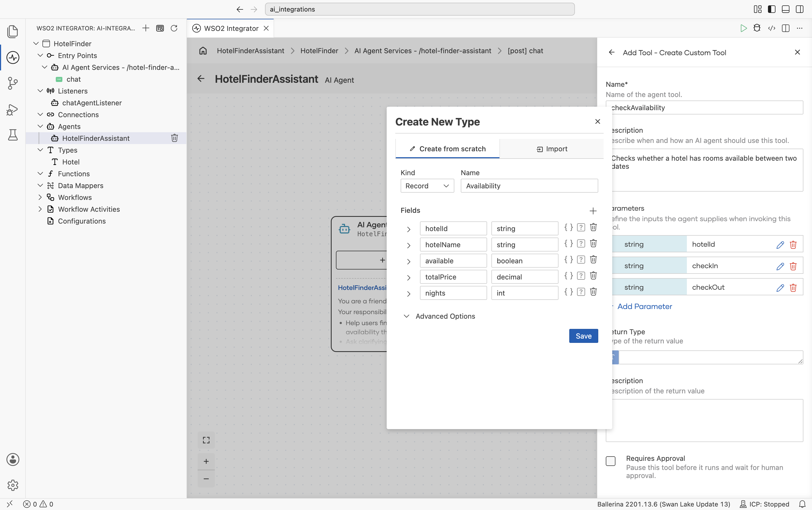Viewport: 812px width, 510px height.
Task: Toggle secondary sidebar layout button
Action: [x=800, y=9]
